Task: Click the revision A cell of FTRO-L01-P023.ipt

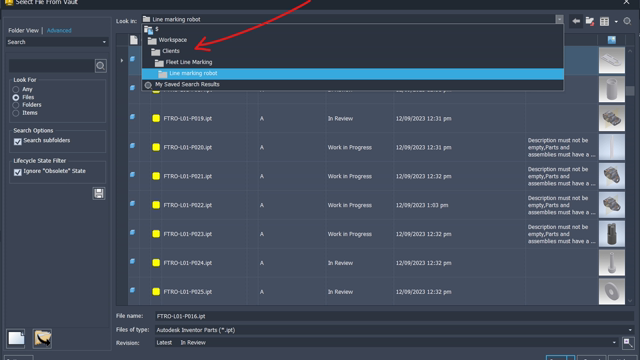Action: coord(262,234)
